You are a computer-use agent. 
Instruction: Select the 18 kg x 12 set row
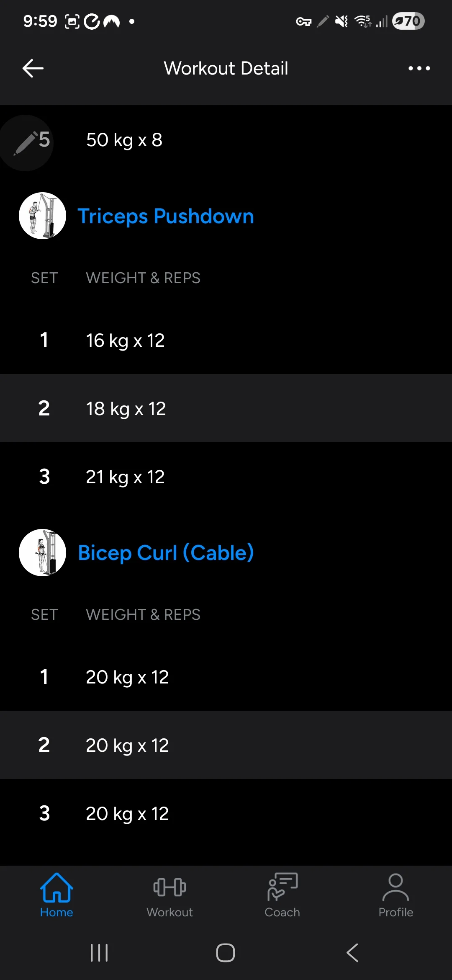click(x=226, y=408)
